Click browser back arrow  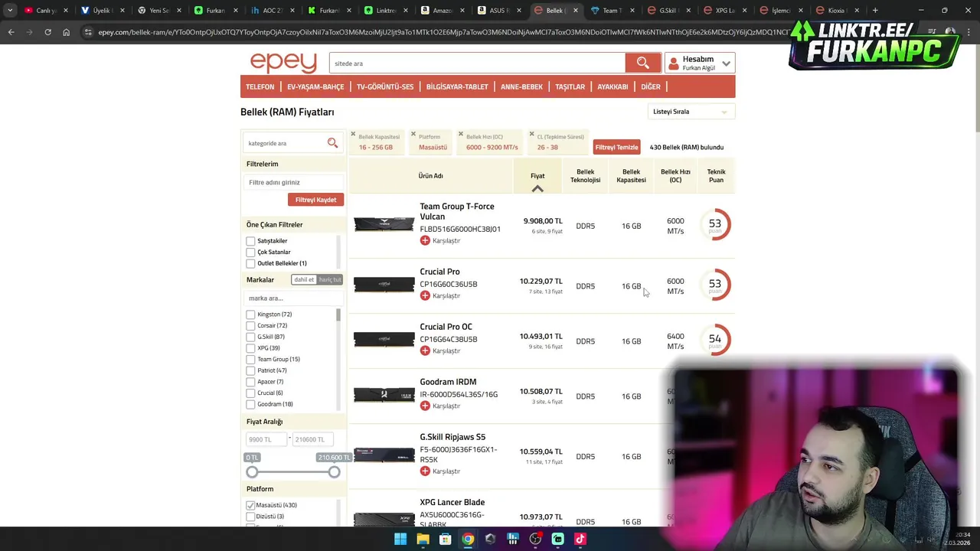(x=11, y=32)
